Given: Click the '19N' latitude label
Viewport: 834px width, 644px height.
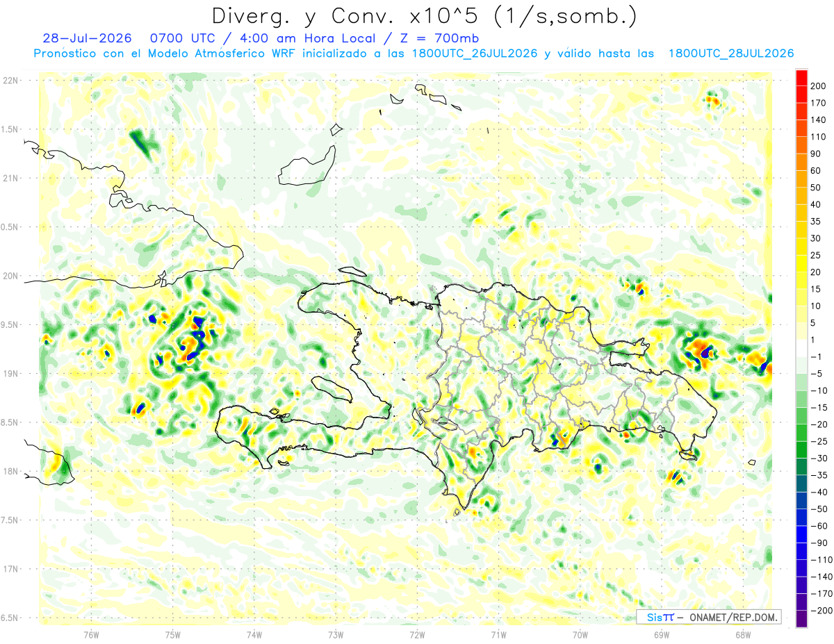Looking at the screenshot, I should click(x=11, y=373).
